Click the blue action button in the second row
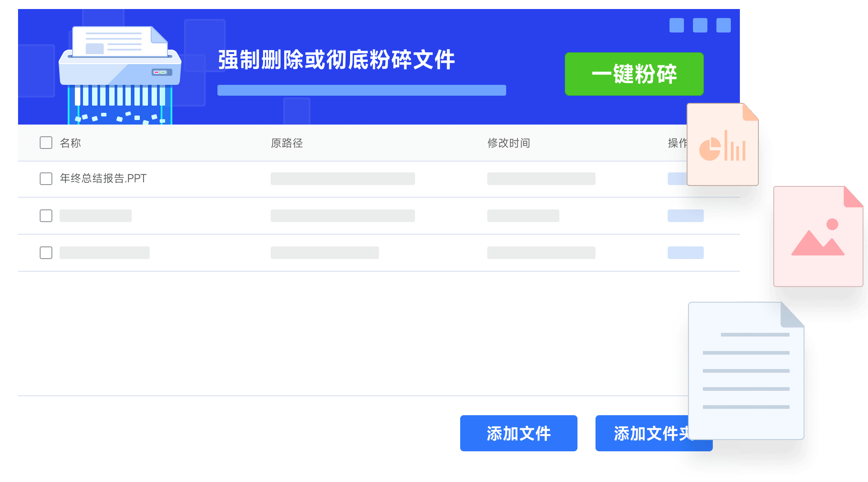The image size is (868, 482). [x=686, y=216]
